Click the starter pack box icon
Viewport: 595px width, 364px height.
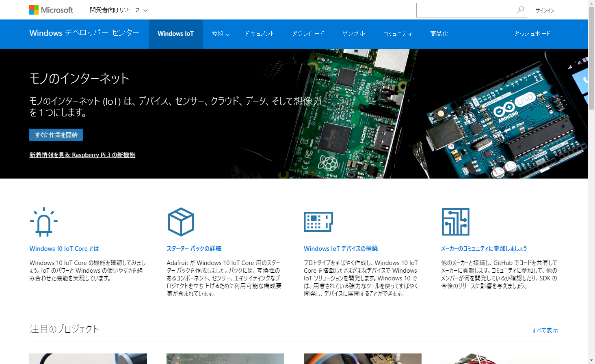181,222
